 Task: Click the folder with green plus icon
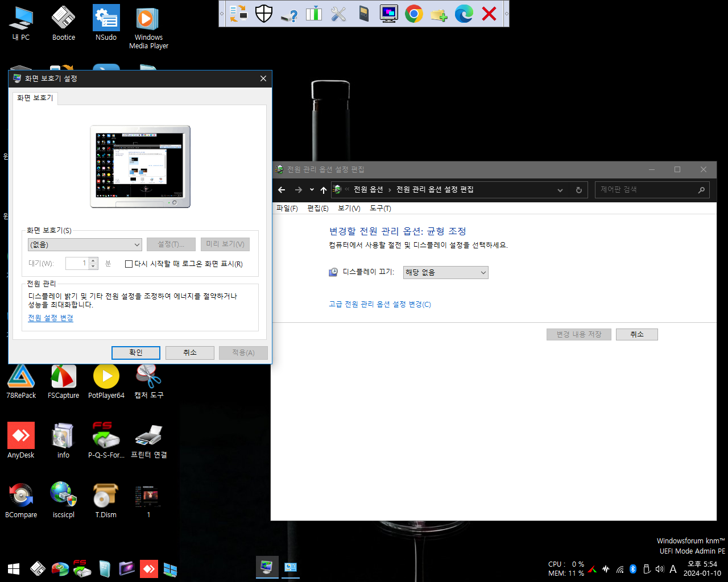439,14
